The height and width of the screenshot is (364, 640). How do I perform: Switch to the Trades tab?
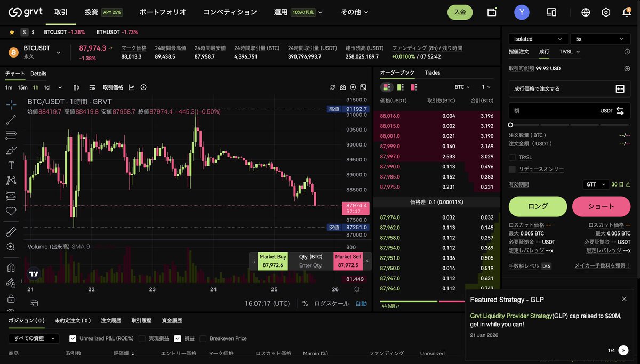click(x=432, y=73)
